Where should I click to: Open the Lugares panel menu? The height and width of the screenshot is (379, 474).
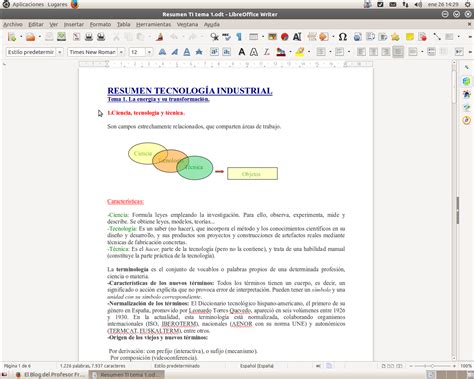coord(57,4)
